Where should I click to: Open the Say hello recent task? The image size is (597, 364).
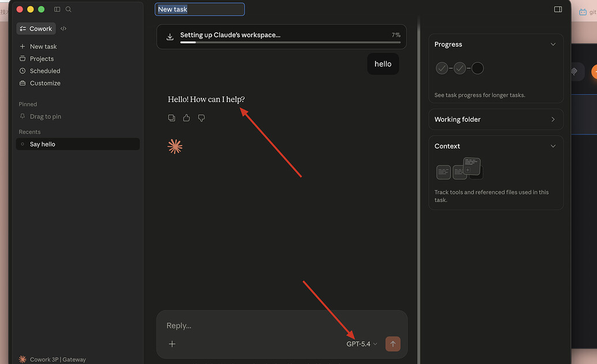pyautogui.click(x=78, y=144)
